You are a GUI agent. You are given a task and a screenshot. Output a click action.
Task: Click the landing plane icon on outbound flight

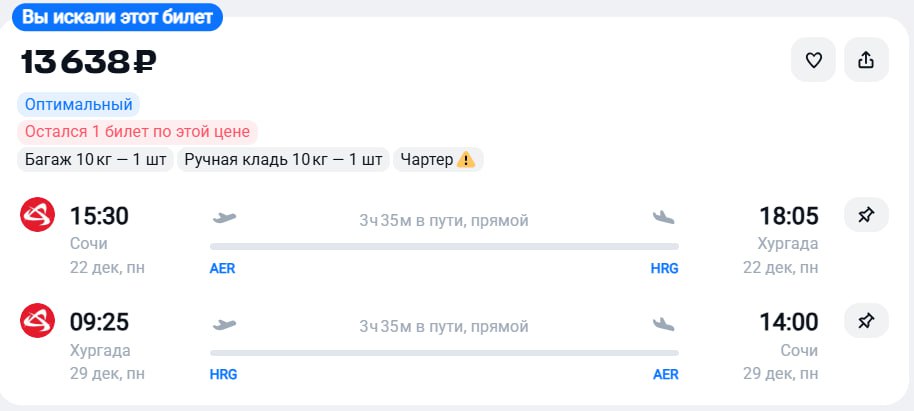663,218
